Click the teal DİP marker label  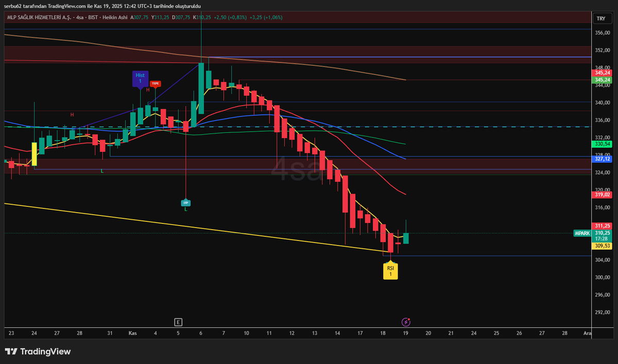(x=186, y=203)
